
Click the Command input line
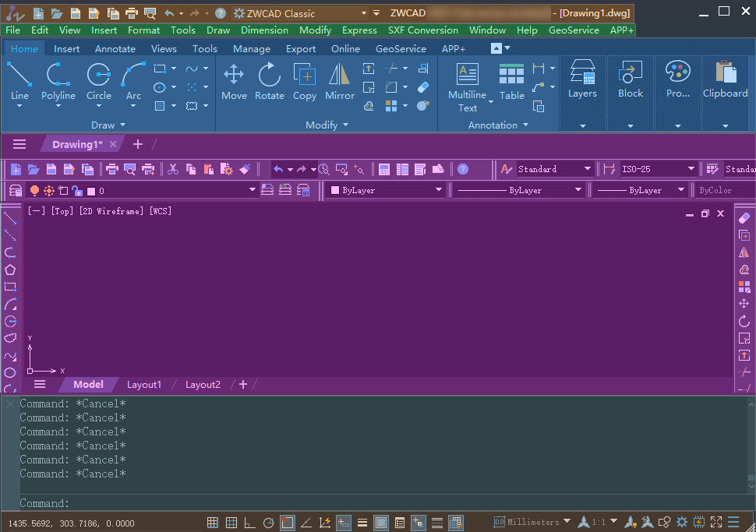click(x=383, y=503)
